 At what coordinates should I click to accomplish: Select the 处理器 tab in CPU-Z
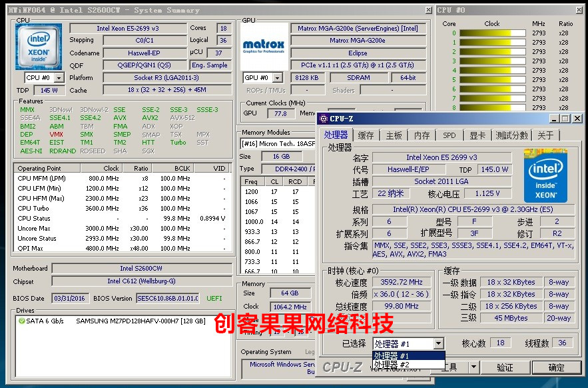tap(336, 135)
